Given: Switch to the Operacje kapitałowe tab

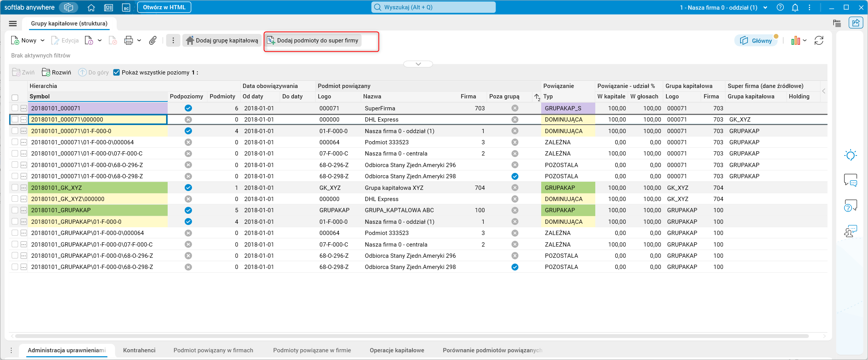Looking at the screenshot, I should (x=397, y=350).
